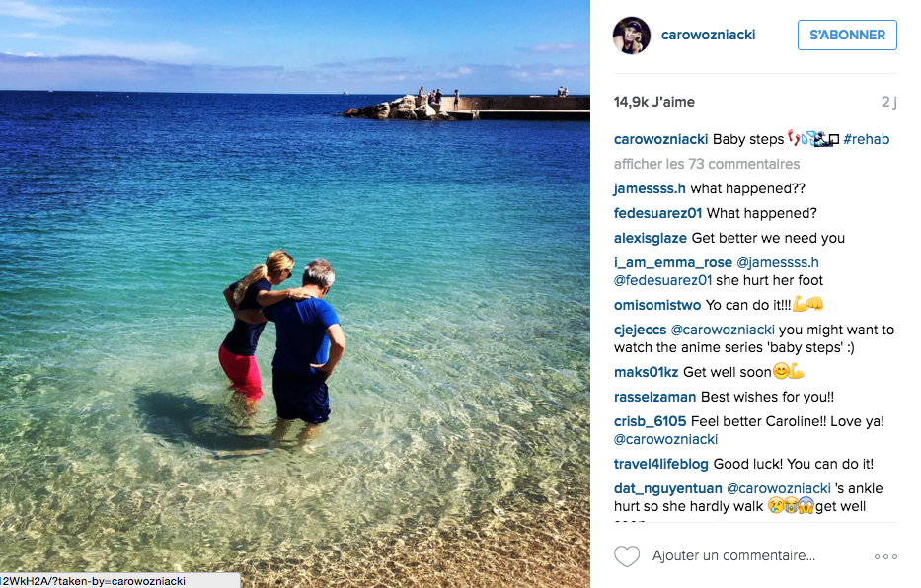Click the travel4lifeblog username
921x588 pixels.
[x=660, y=464]
